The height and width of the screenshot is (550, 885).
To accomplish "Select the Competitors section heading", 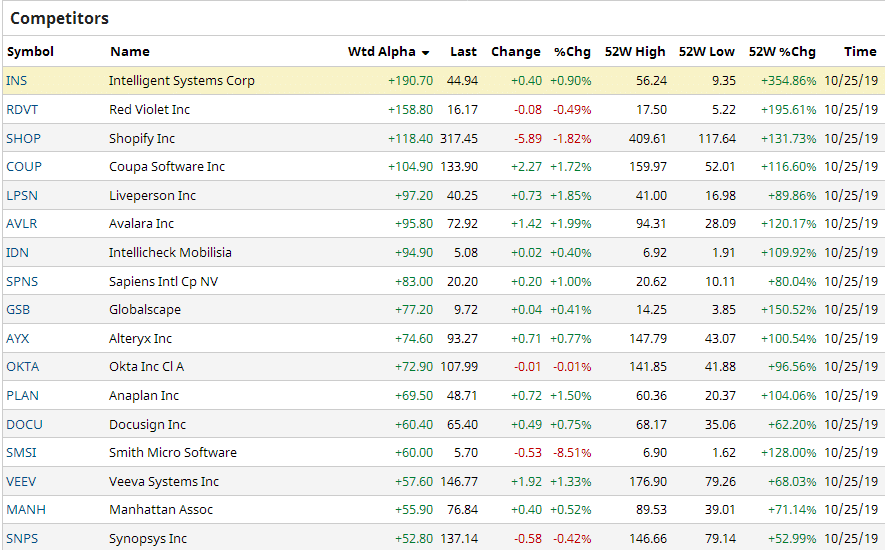I will tap(60, 19).
